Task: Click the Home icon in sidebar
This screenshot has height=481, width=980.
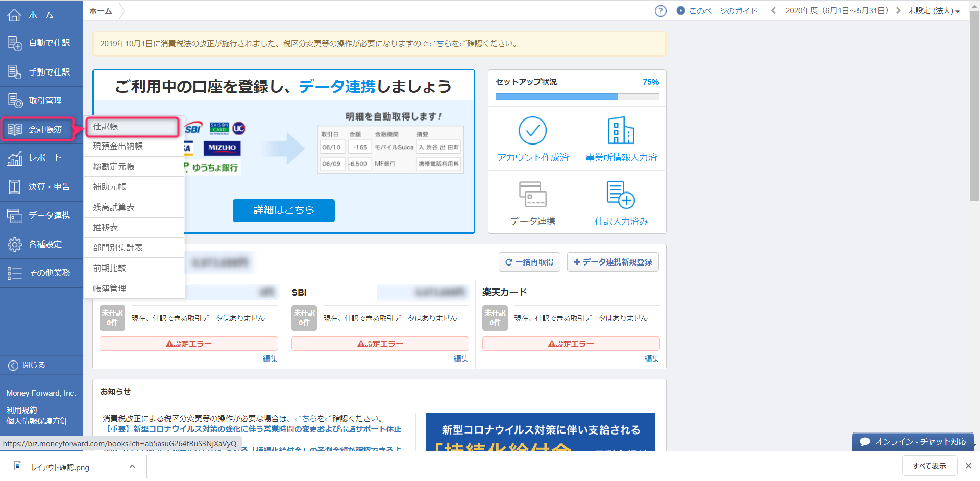Action: tap(14, 15)
